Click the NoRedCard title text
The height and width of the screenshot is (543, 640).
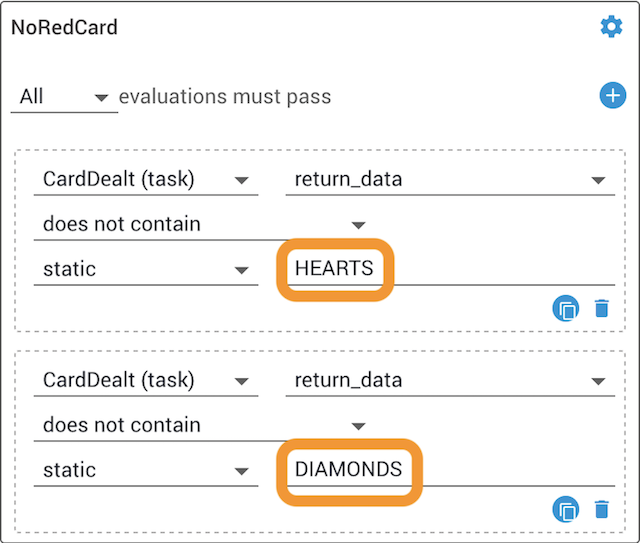click(x=64, y=28)
